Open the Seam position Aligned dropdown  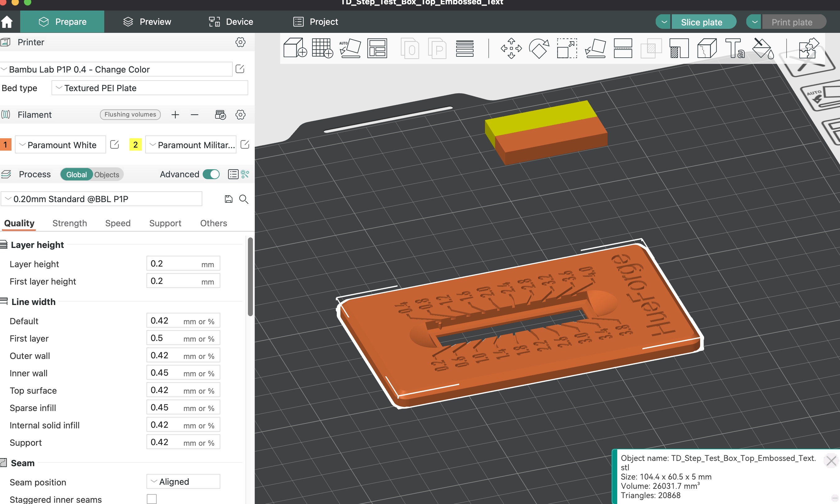pyautogui.click(x=183, y=481)
